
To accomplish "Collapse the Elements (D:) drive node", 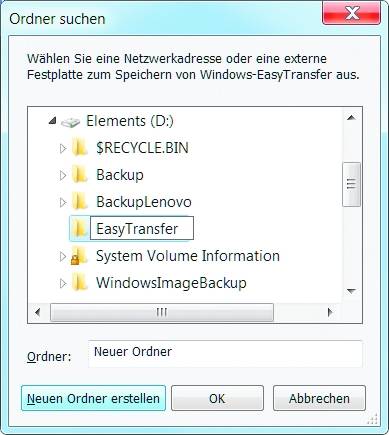I will click(52, 121).
